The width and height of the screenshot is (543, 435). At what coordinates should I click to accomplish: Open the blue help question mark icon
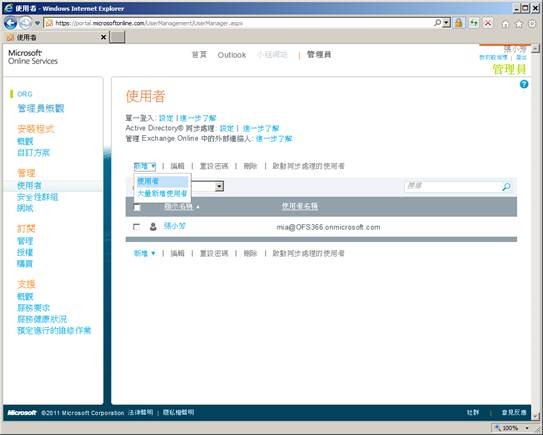point(524,84)
